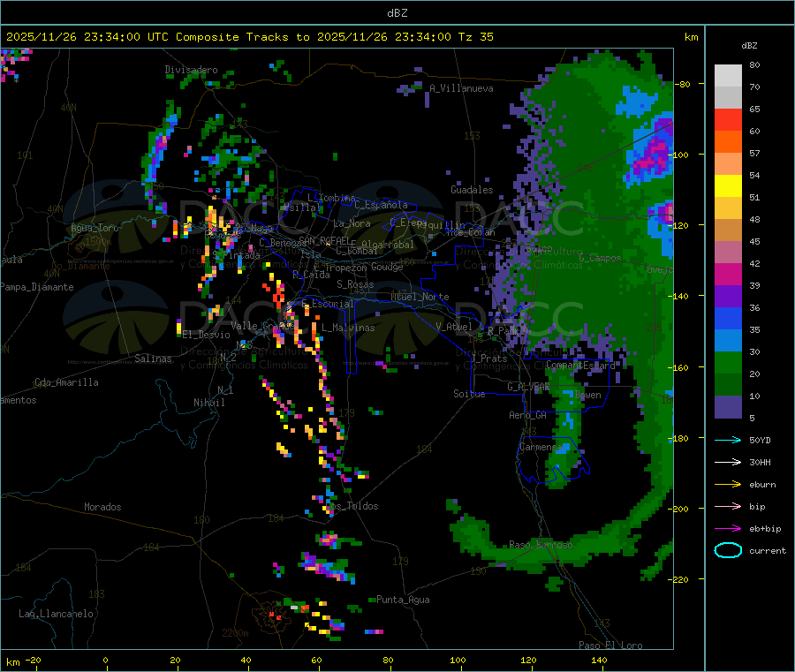
Task: Click the '100' tick on the x-axis
Action: tap(458, 660)
